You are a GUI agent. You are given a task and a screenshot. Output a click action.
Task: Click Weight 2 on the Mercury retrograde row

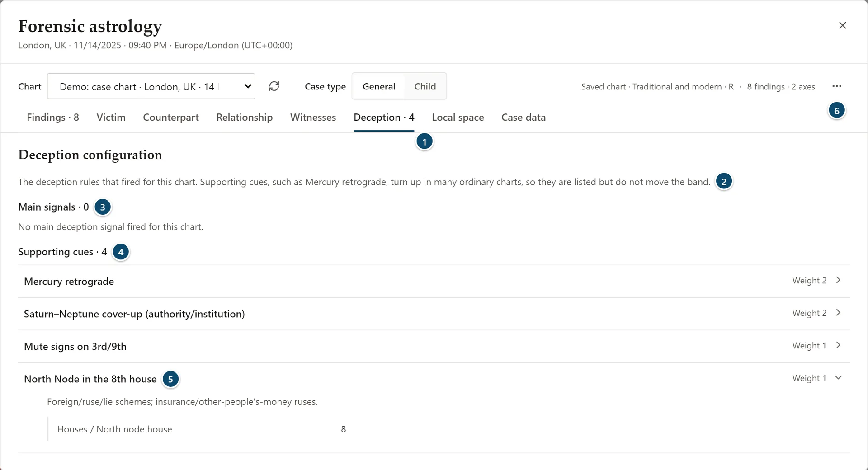[809, 281]
